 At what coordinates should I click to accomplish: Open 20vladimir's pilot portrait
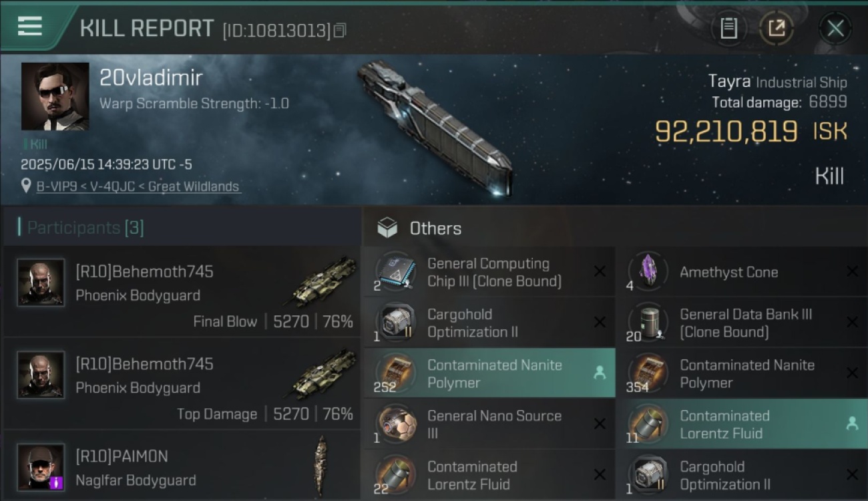click(x=55, y=96)
